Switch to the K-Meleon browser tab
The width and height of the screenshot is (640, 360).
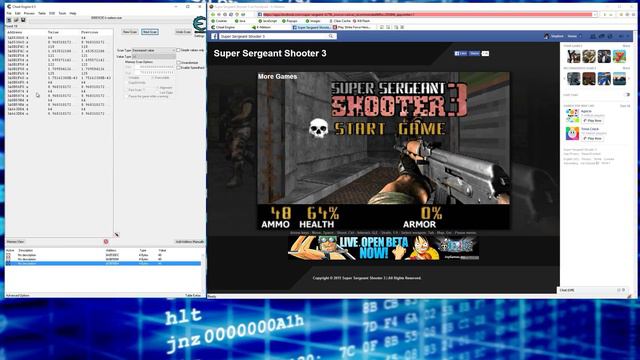(262, 27)
